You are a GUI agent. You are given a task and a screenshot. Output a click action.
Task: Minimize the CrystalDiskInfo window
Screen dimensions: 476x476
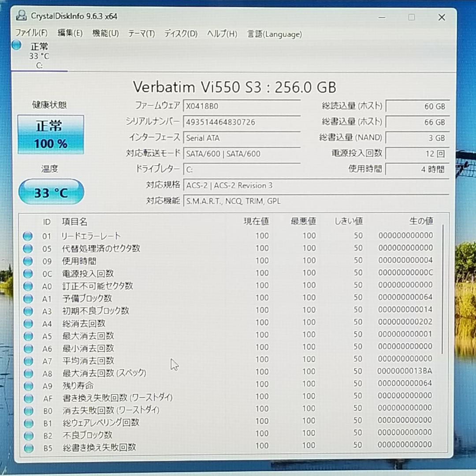(382, 17)
